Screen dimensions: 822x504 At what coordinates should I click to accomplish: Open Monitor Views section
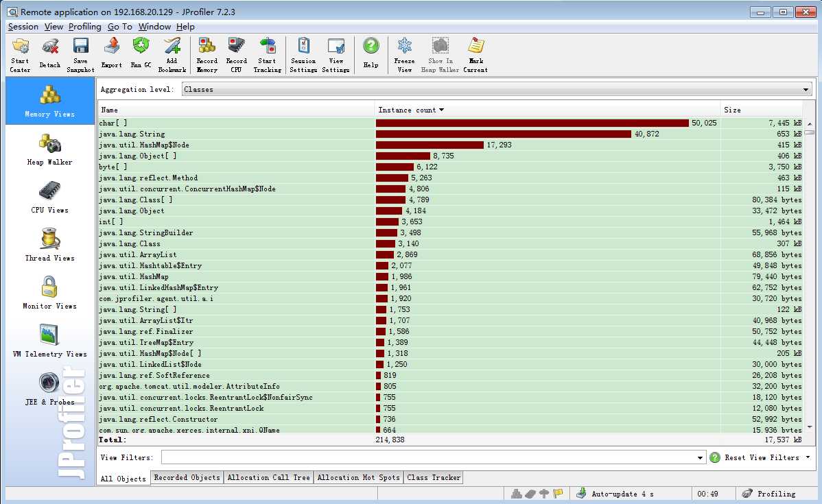tap(50, 293)
